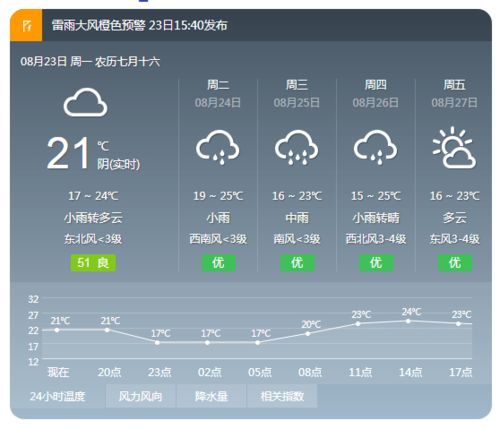Click the 小雨转多云 description
Image resolution: width=500 pixels, height=429 pixels.
tap(93, 218)
